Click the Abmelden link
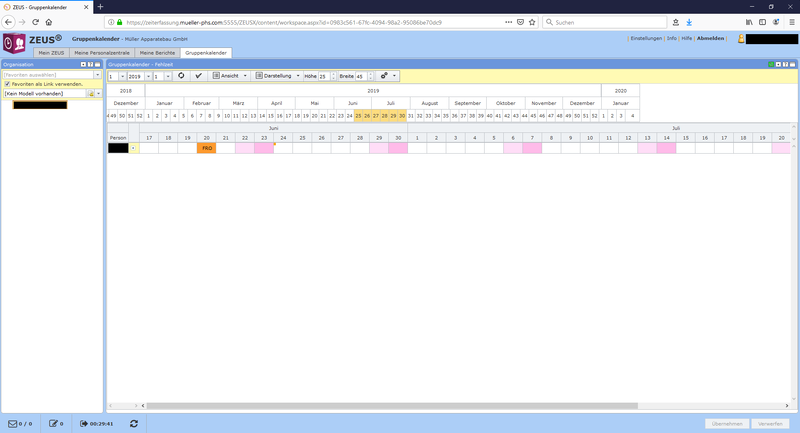This screenshot has width=800, height=433. [x=710, y=38]
